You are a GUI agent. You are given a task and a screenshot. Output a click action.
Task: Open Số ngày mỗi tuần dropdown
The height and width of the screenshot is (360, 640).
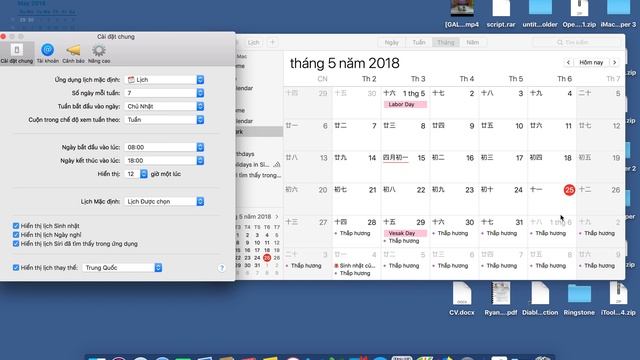(164, 93)
